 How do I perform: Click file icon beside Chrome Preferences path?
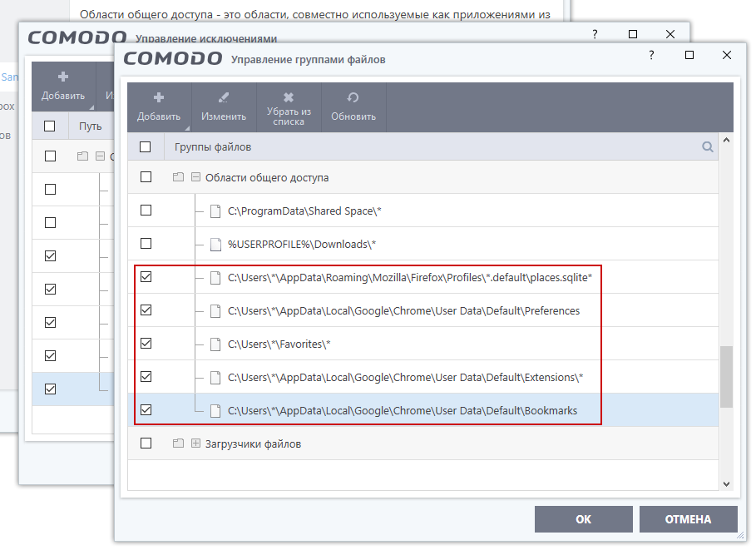(x=215, y=310)
